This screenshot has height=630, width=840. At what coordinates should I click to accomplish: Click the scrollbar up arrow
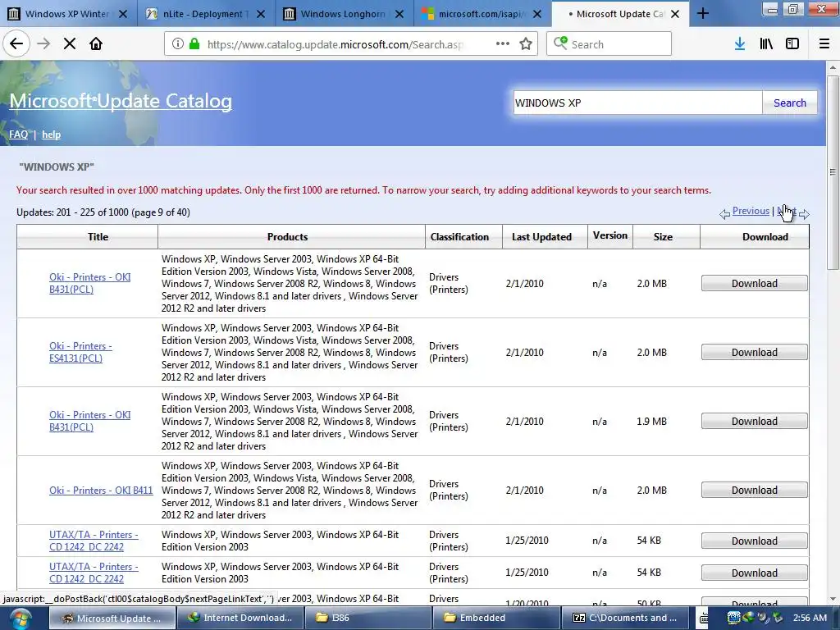[833, 67]
